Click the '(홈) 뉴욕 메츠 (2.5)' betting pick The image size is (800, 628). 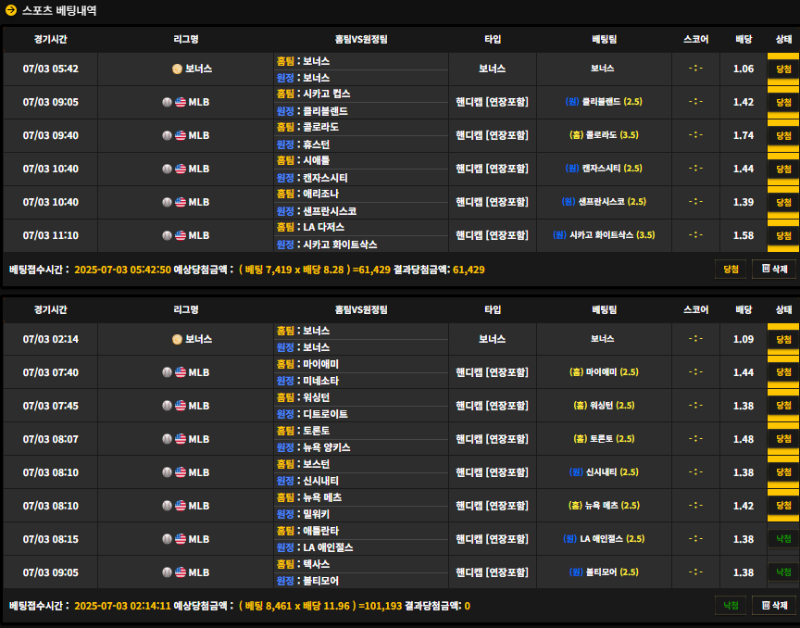604,506
